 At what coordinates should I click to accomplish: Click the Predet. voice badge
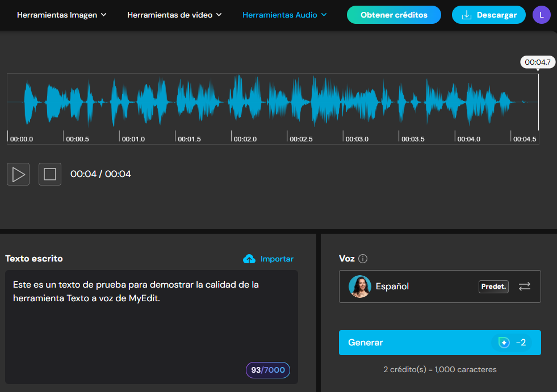(493, 286)
